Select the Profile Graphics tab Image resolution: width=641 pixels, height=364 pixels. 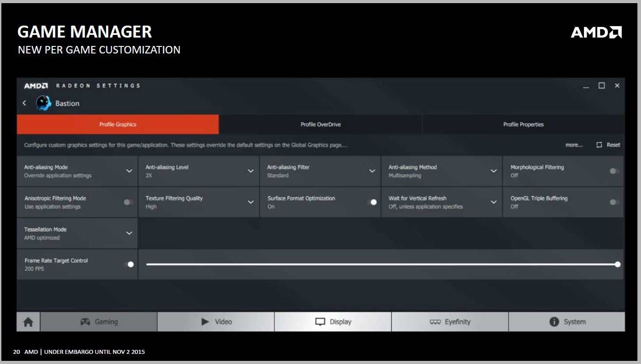click(118, 125)
